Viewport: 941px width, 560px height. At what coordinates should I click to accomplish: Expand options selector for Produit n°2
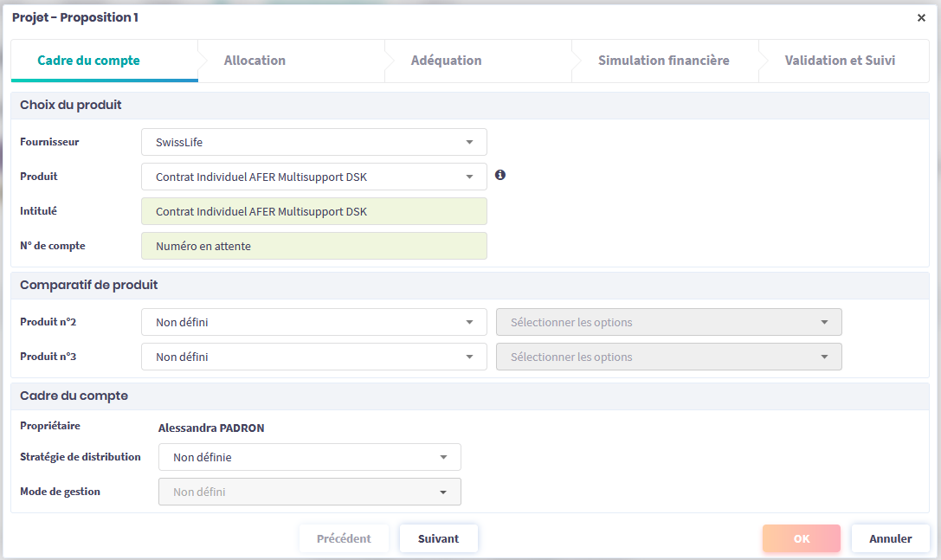(x=668, y=322)
